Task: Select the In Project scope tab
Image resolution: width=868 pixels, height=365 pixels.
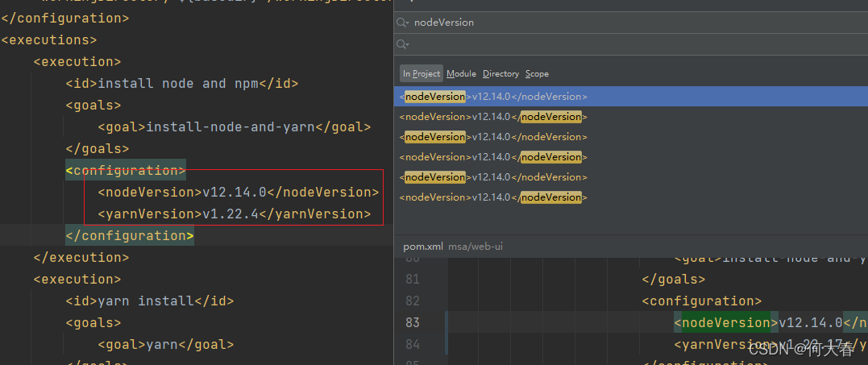Action: point(422,73)
